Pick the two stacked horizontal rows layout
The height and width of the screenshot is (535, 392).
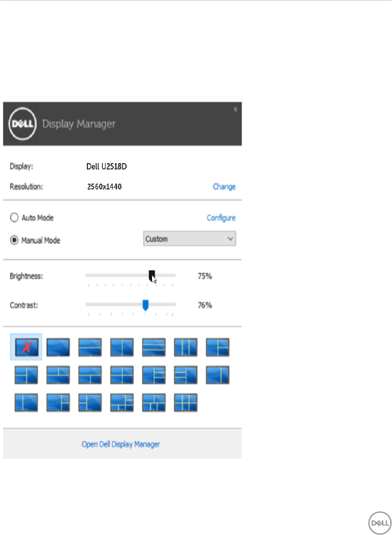click(x=90, y=347)
